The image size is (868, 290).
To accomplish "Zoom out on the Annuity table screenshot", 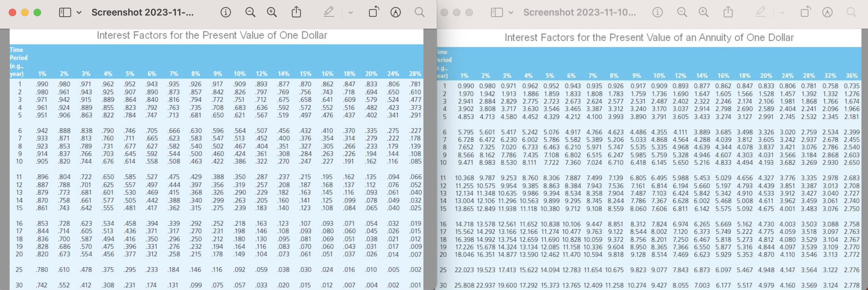I will [x=682, y=12].
